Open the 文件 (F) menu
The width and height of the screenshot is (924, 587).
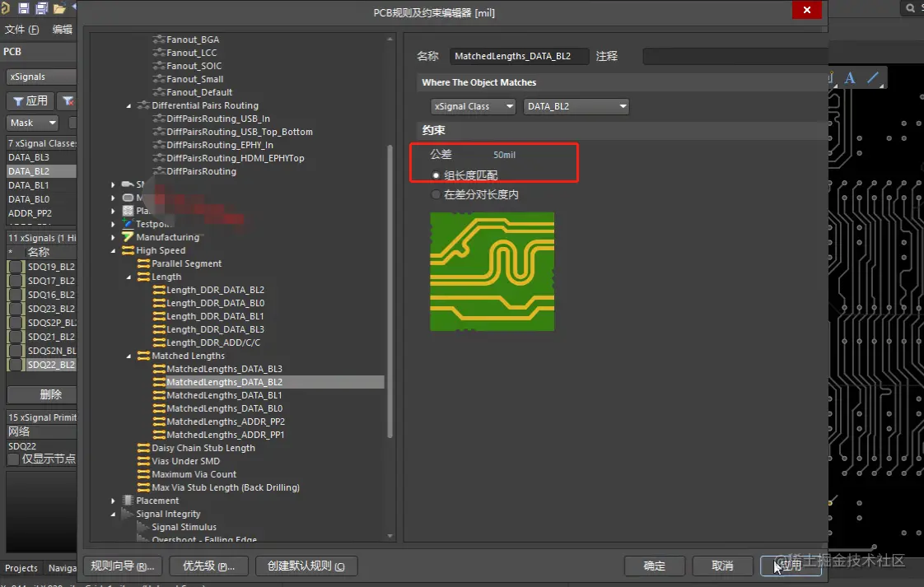(21, 30)
